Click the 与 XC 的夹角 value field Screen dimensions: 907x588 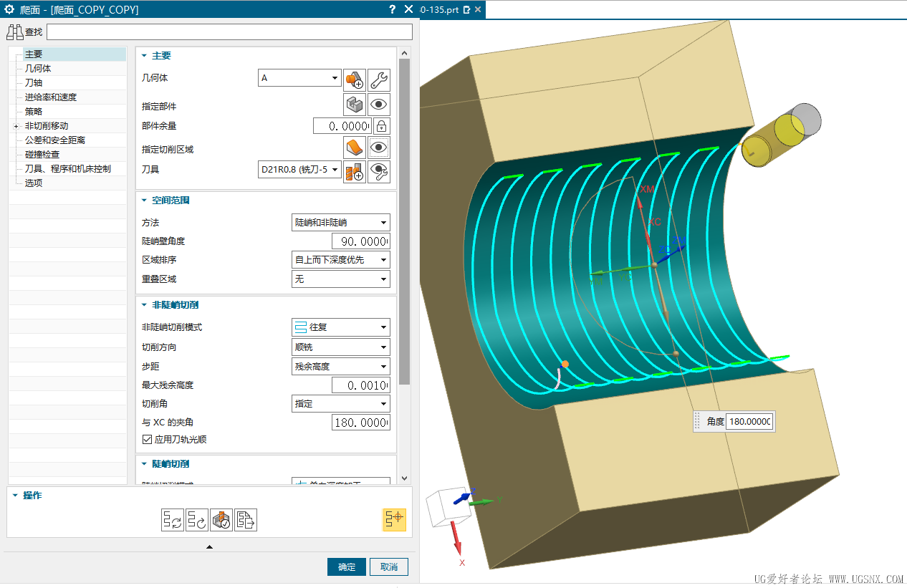[x=361, y=423]
